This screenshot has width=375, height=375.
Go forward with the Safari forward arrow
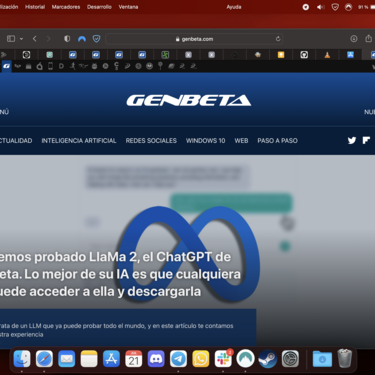(x=48, y=39)
